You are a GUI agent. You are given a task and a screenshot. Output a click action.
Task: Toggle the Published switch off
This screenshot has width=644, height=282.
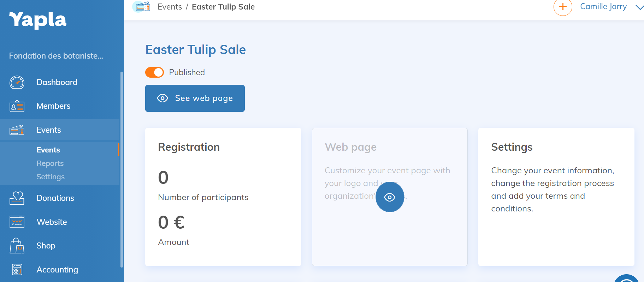click(x=154, y=72)
